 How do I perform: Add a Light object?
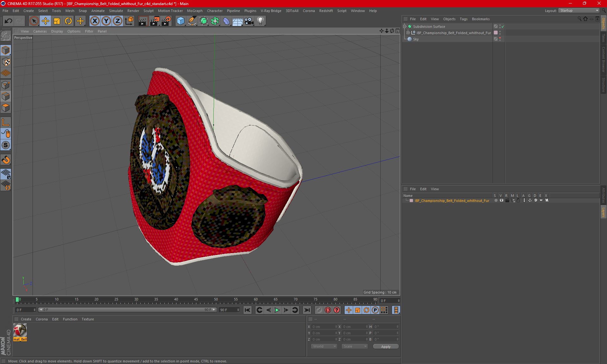[x=261, y=21]
